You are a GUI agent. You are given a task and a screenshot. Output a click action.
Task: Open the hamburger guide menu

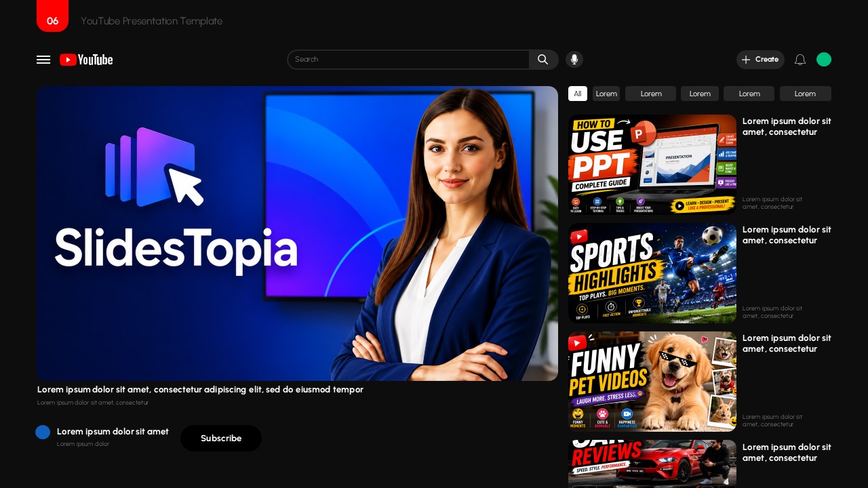pyautogui.click(x=43, y=60)
